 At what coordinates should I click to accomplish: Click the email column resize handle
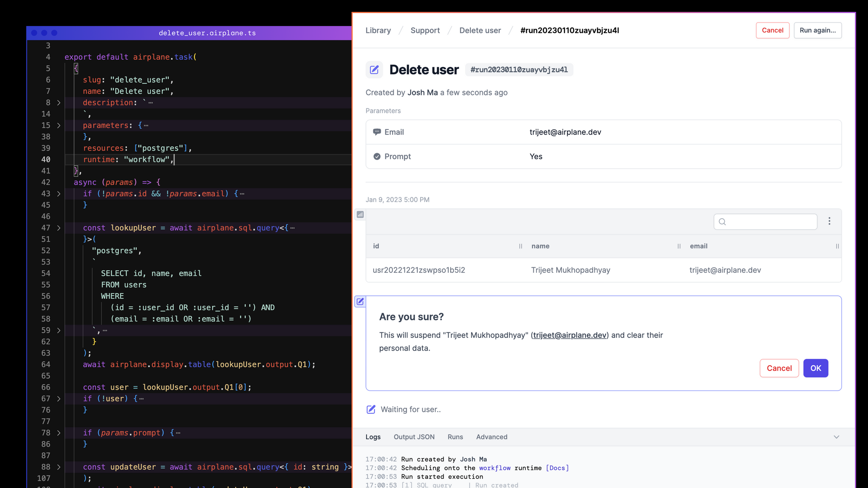(x=837, y=246)
